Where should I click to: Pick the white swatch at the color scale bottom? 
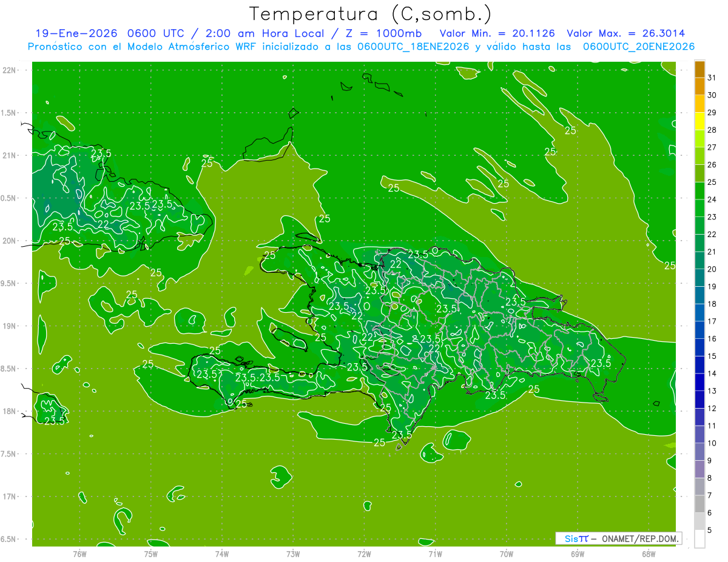699,539
